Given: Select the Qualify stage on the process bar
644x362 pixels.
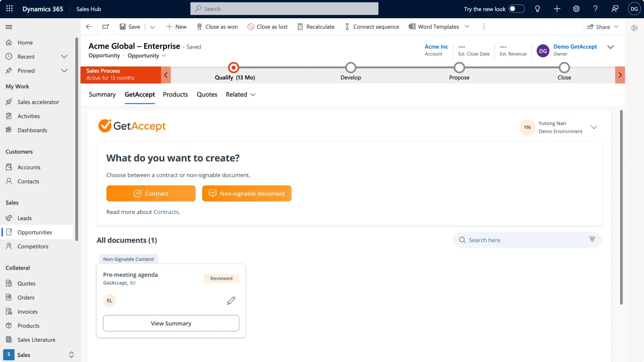Looking at the screenshot, I should (x=233, y=67).
